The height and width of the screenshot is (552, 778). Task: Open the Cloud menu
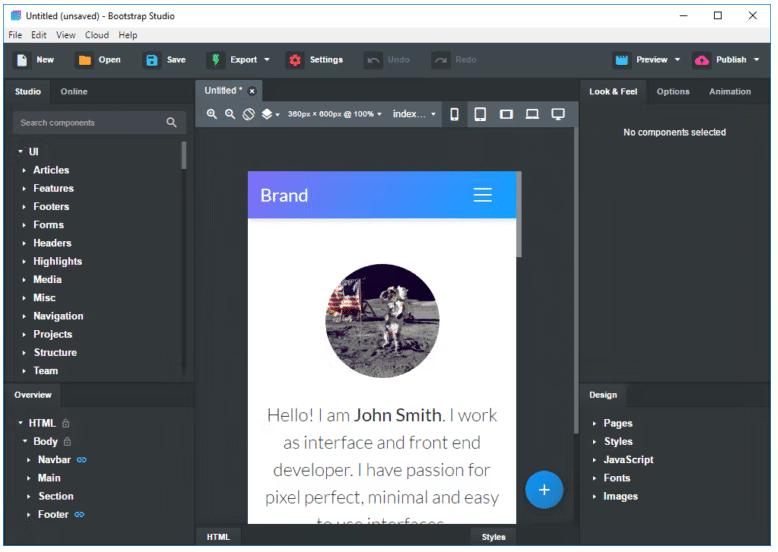(97, 35)
